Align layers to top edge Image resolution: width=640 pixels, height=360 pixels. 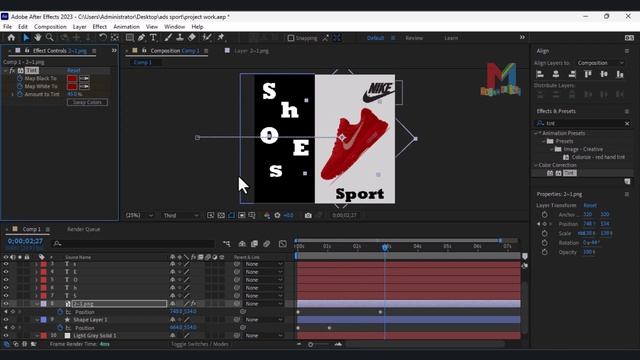[588, 74]
